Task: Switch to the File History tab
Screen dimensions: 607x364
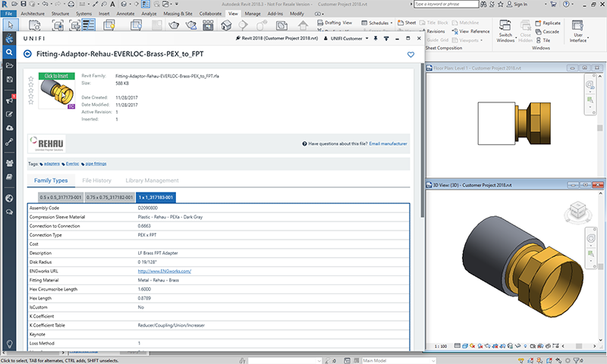Action: [97, 180]
